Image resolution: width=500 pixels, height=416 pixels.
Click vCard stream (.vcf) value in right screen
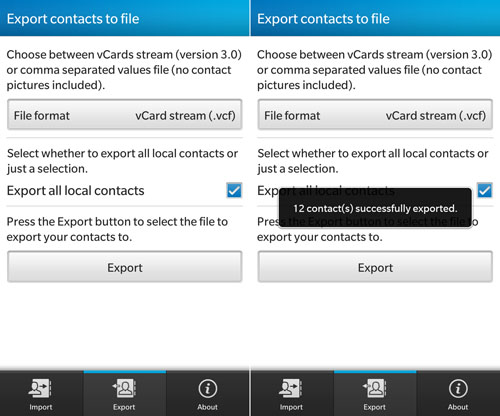tap(436, 116)
